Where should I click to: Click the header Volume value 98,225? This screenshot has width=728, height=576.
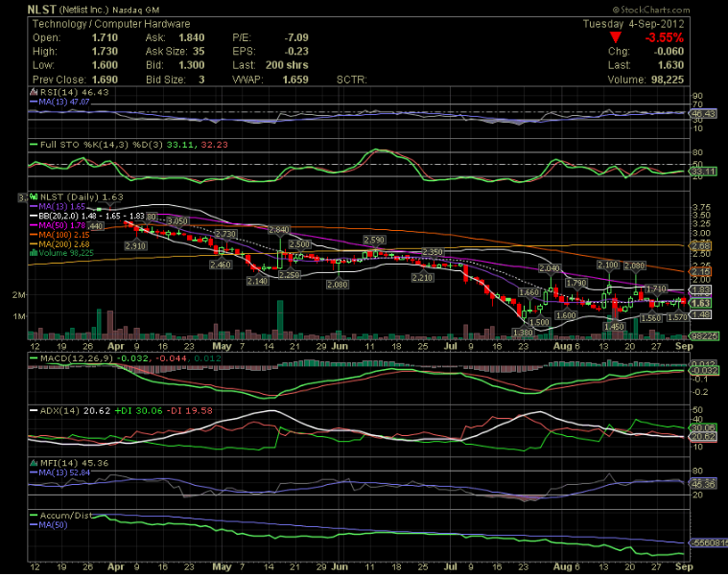coord(668,80)
